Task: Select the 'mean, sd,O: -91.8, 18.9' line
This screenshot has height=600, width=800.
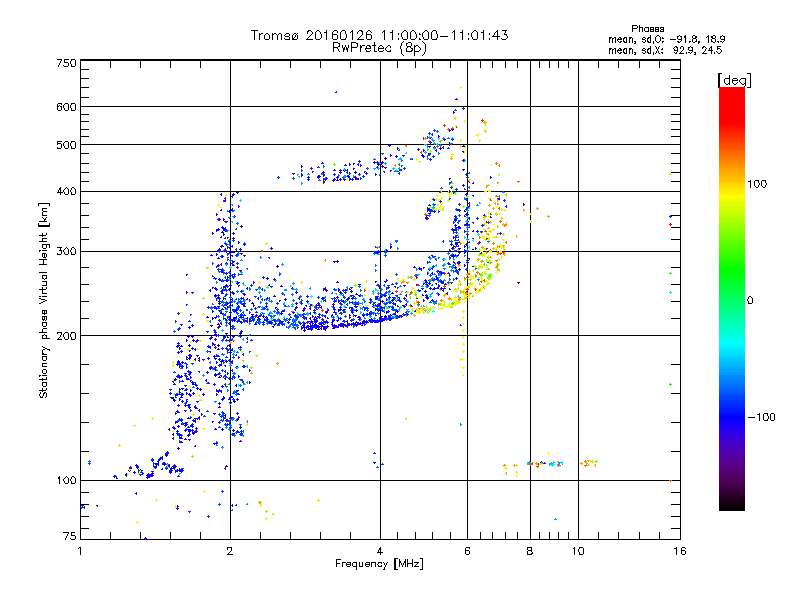Action: [x=666, y=39]
